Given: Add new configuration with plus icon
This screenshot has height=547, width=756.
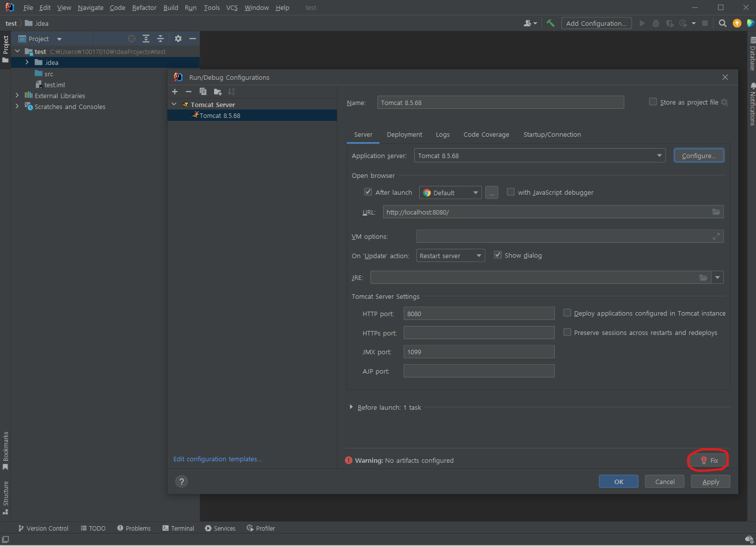Looking at the screenshot, I should click(175, 92).
